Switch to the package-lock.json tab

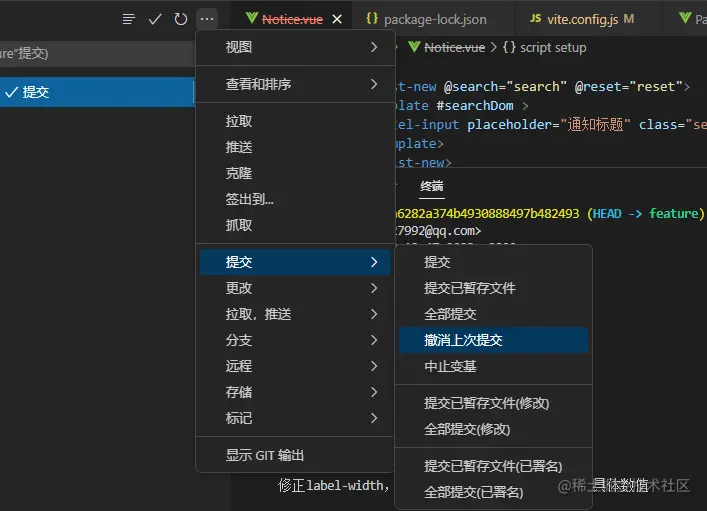tap(432, 19)
